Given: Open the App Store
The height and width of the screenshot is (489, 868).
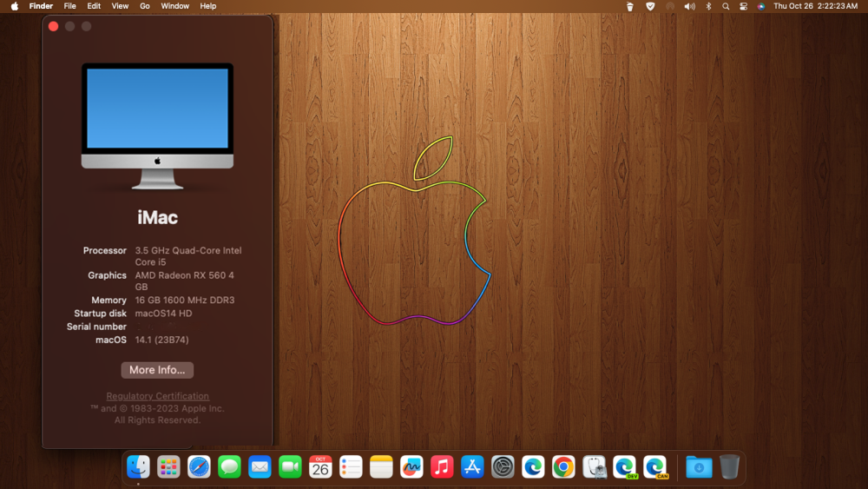Looking at the screenshot, I should [472, 466].
